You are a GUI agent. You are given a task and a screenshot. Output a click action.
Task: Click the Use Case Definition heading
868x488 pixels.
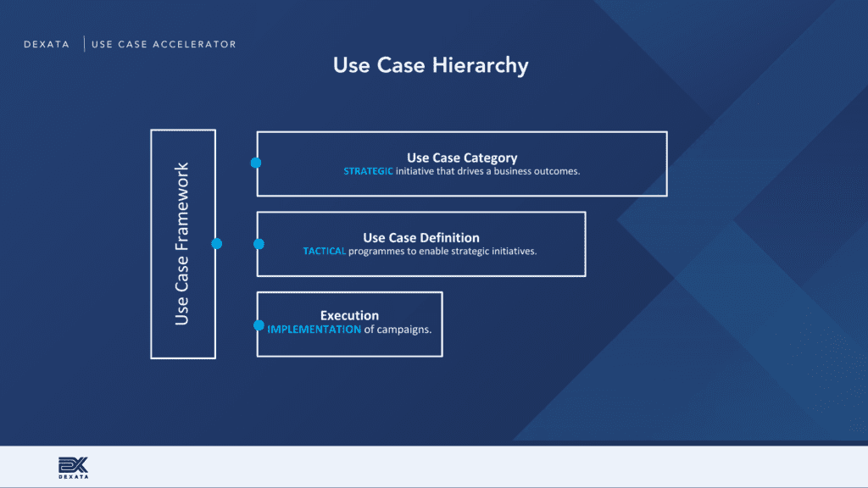tap(421, 237)
